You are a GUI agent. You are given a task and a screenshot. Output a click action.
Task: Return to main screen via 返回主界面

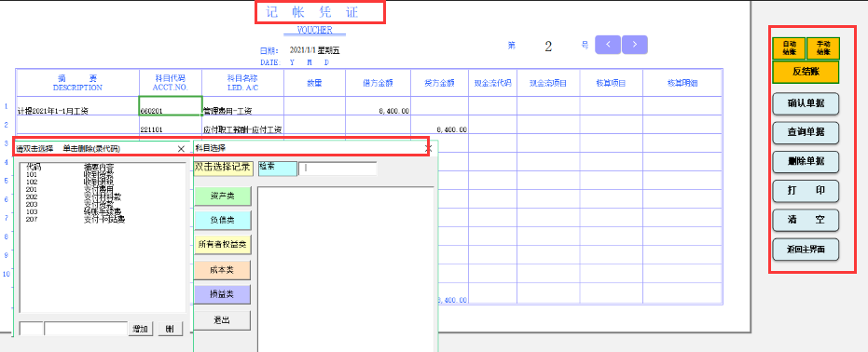(806, 250)
